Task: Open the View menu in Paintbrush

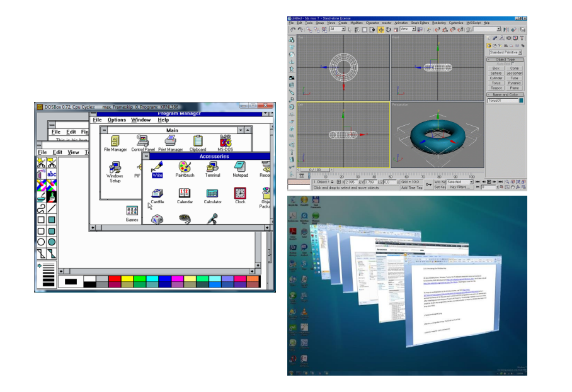Action: [x=73, y=152]
